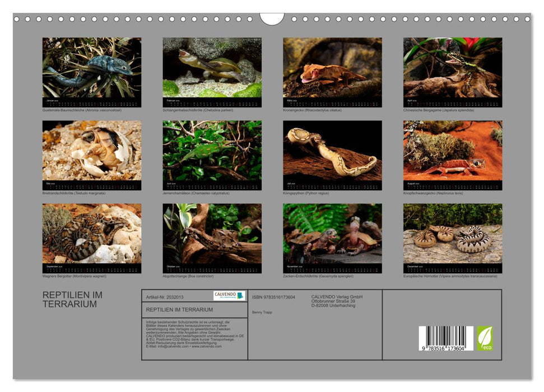The image size is (544, 392).
Task: Click the Abgottschlange (Boa constrictor) preview
Action: 210,235
